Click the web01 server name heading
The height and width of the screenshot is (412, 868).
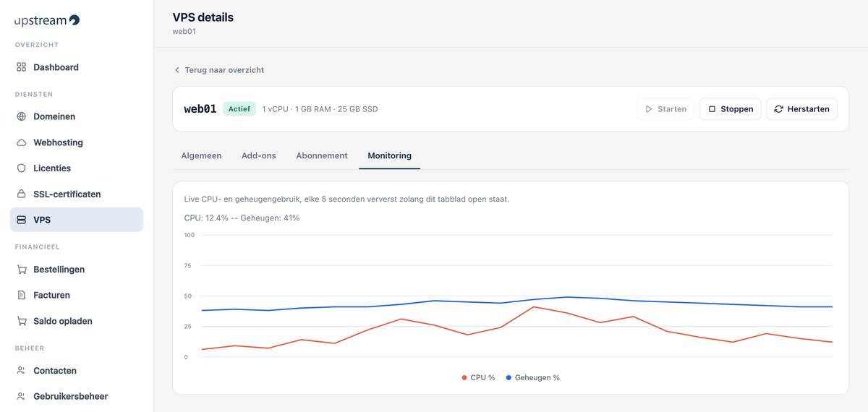(x=200, y=109)
